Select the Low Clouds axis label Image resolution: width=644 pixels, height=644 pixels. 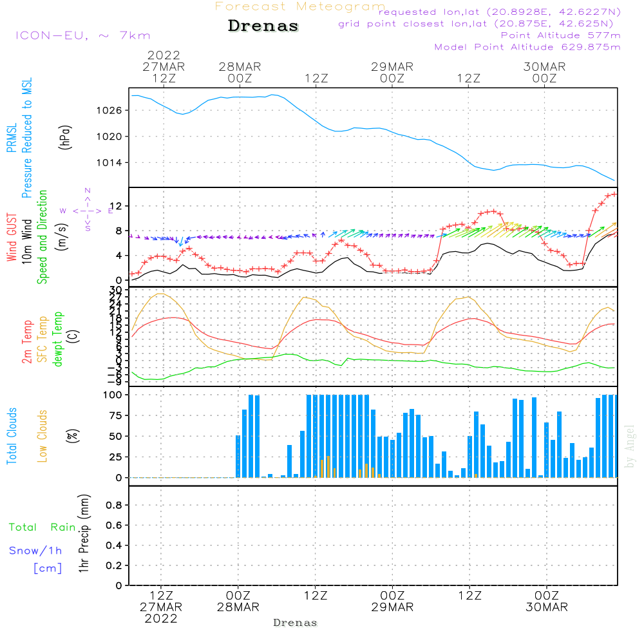click(x=43, y=435)
